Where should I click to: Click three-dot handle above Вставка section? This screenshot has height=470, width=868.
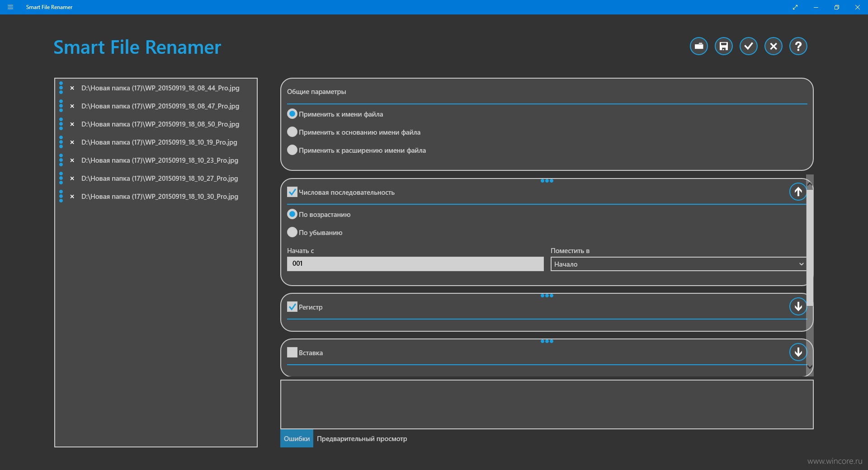547,341
